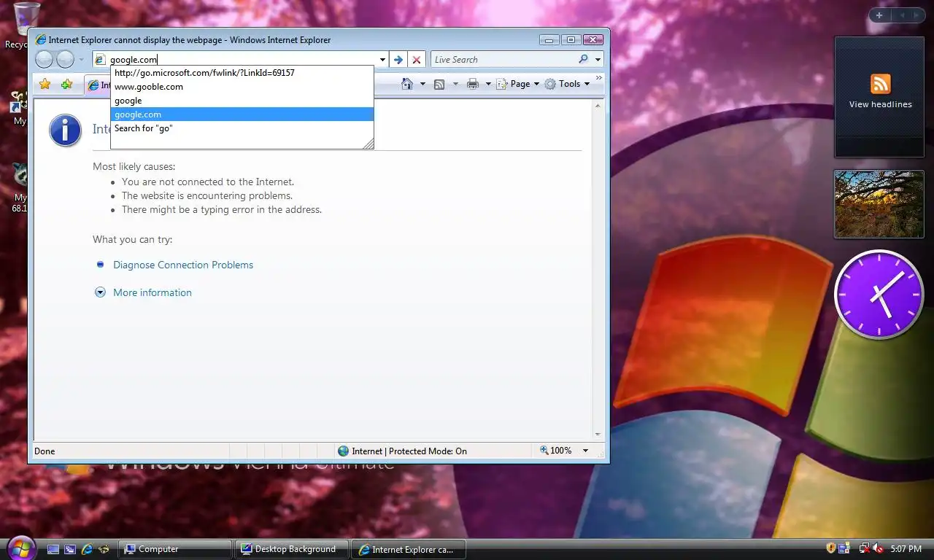Click the More information link

(x=153, y=292)
